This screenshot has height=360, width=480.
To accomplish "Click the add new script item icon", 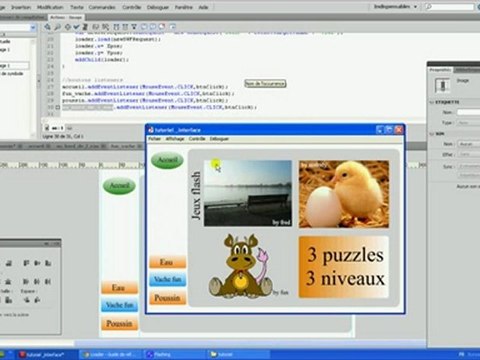I will [48, 27].
